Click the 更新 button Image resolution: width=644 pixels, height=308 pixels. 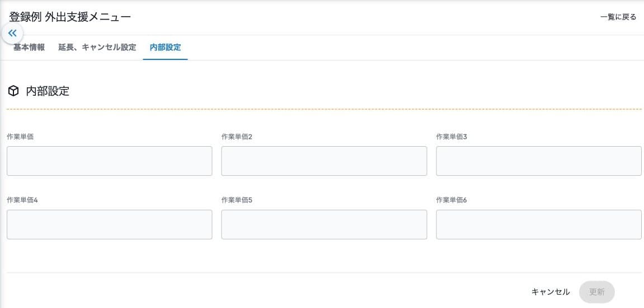coord(597,292)
